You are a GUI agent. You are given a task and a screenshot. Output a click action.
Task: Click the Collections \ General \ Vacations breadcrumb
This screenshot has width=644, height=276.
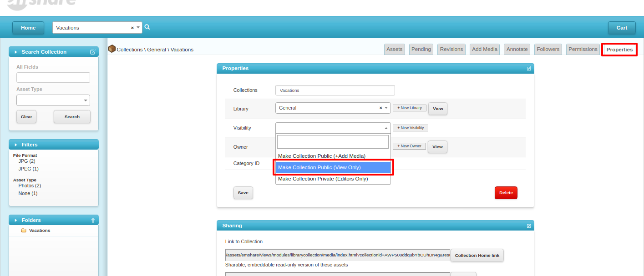point(155,50)
